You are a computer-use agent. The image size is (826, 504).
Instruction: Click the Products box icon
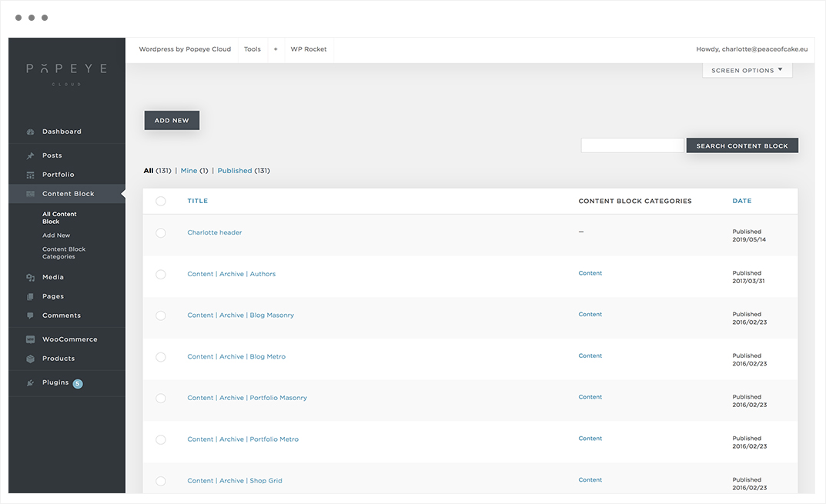[31, 359]
